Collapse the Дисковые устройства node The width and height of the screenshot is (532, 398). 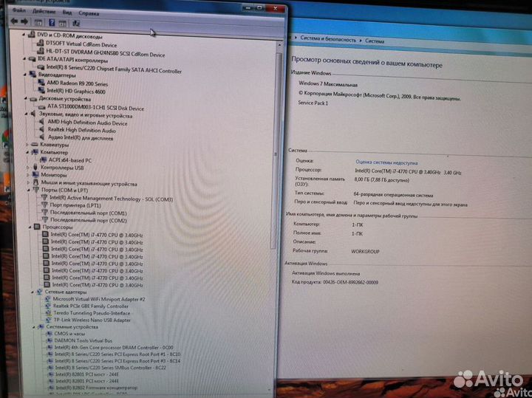tap(26, 99)
